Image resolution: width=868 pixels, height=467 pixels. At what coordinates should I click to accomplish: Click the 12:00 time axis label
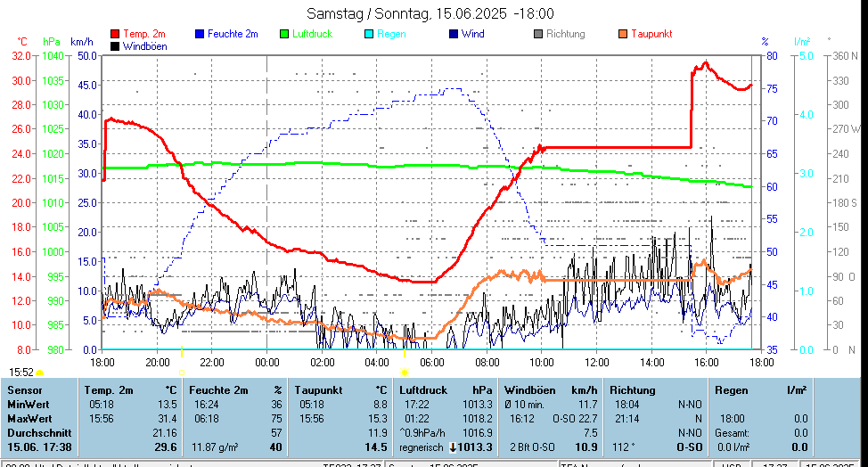pos(597,363)
